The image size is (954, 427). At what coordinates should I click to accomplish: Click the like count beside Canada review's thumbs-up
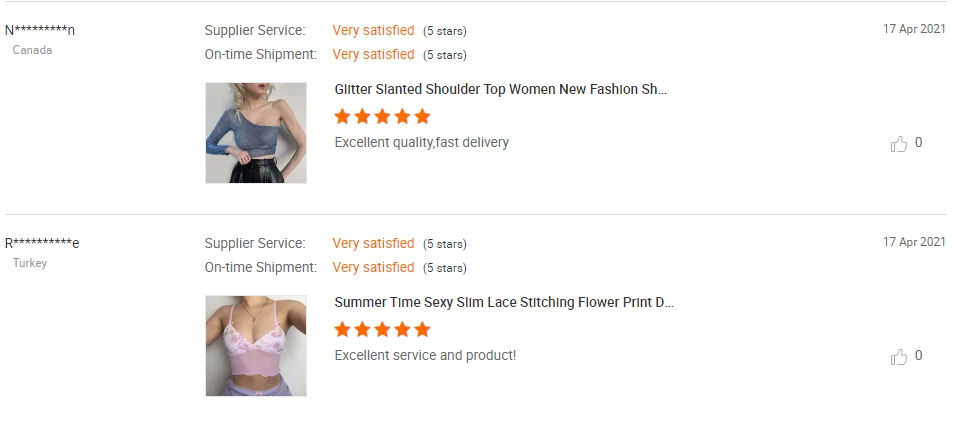[x=918, y=142]
